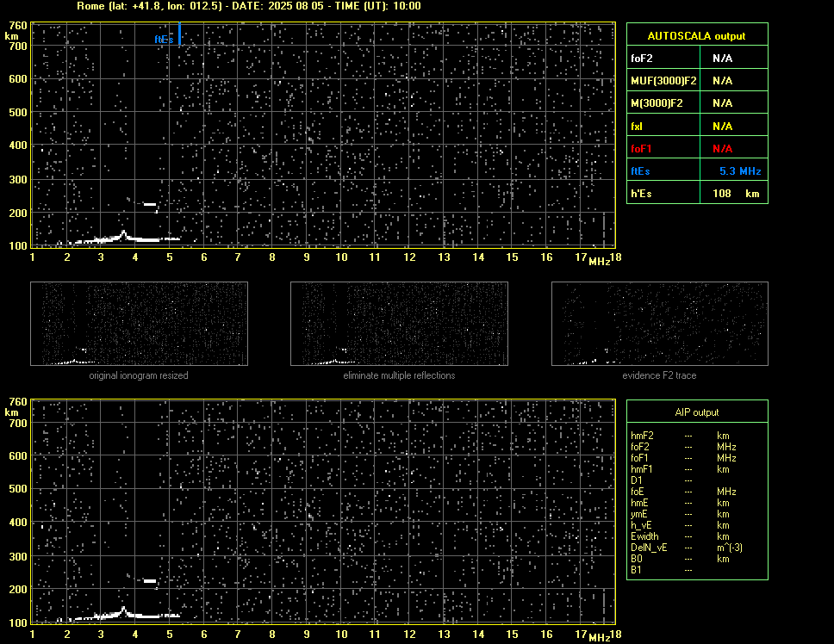Viewport: 834px width, 644px height.
Task: Click the B1 entry in AIP output
Action: (636, 570)
